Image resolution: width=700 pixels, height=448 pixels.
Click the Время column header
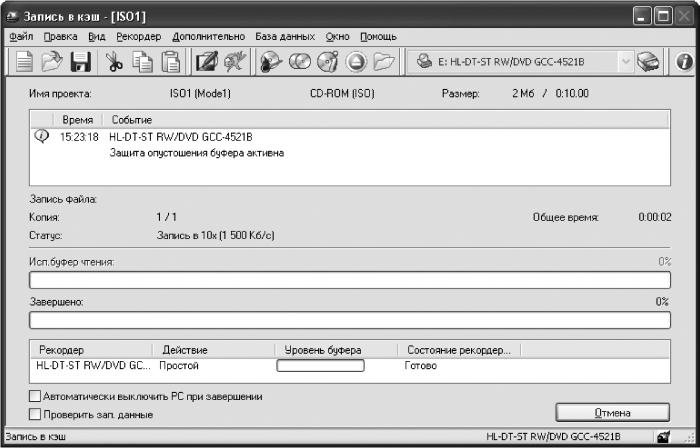78,120
